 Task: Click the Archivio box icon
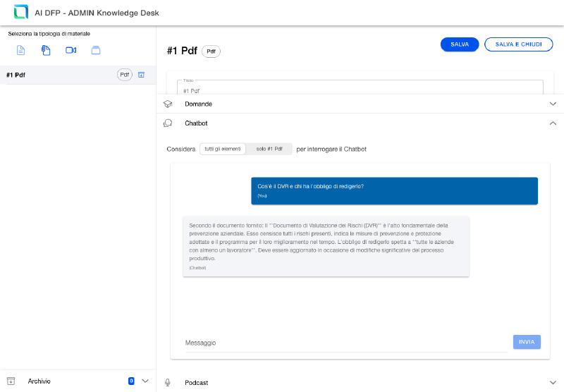pyautogui.click(x=11, y=381)
